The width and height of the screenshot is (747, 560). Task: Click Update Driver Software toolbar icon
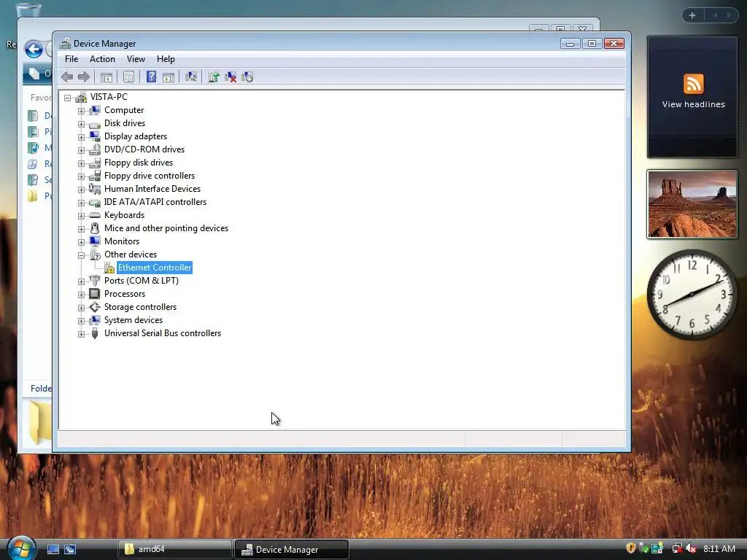tap(214, 77)
